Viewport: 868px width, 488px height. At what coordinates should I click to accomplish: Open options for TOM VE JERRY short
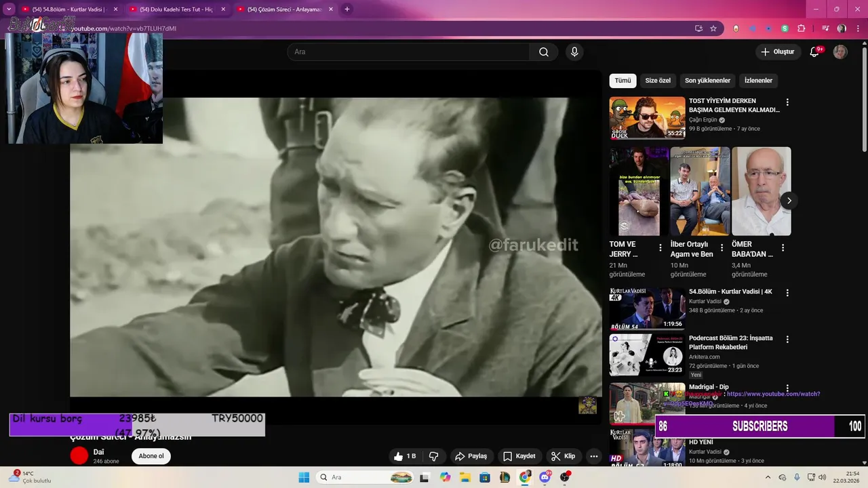660,248
